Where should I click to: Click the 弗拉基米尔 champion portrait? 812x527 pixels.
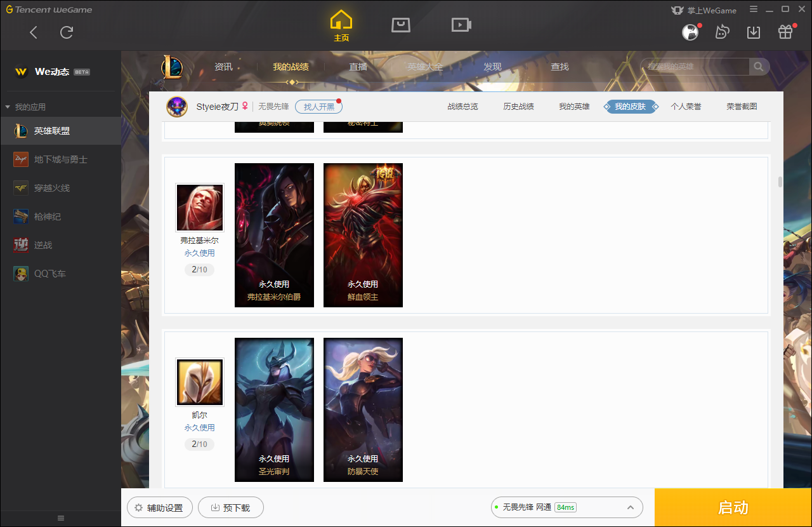[200, 208]
